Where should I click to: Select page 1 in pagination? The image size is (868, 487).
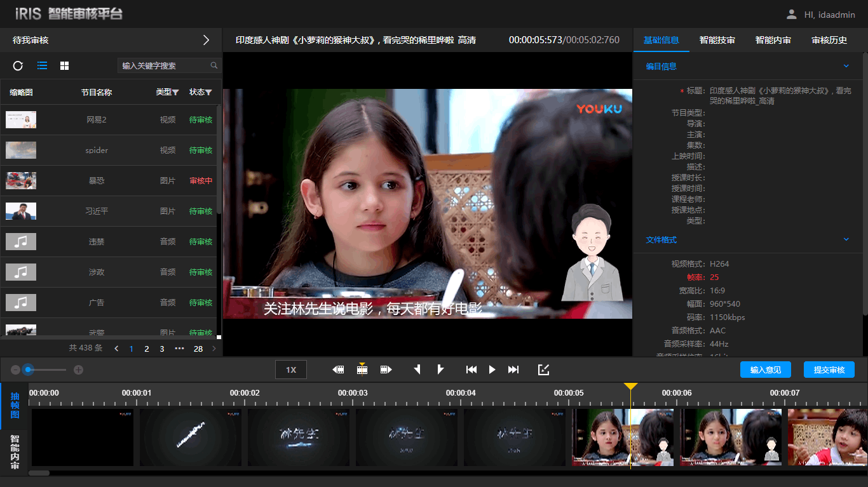point(132,349)
